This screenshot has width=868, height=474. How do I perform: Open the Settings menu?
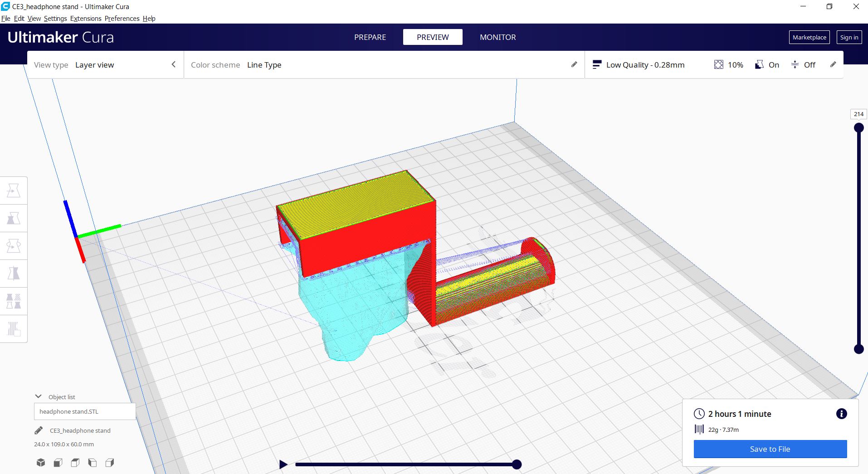pyautogui.click(x=55, y=19)
